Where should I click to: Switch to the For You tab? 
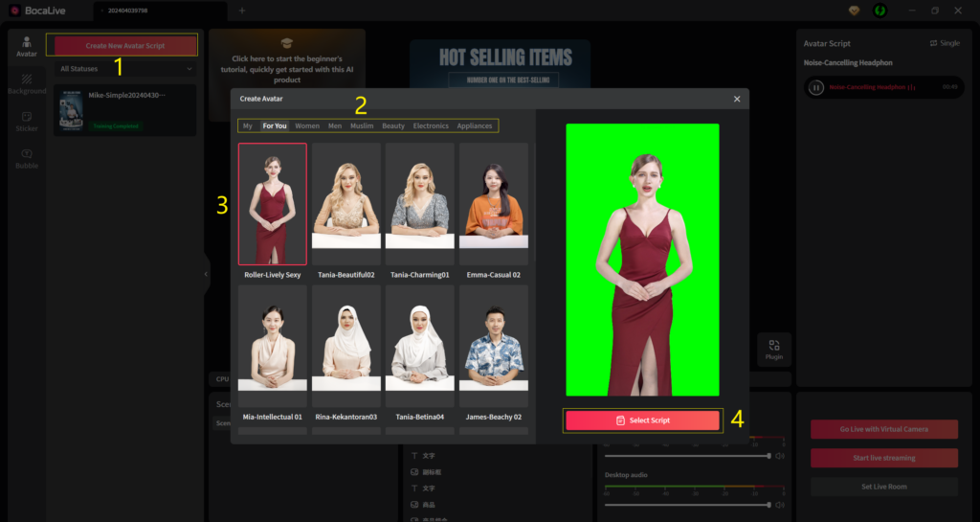tap(275, 125)
